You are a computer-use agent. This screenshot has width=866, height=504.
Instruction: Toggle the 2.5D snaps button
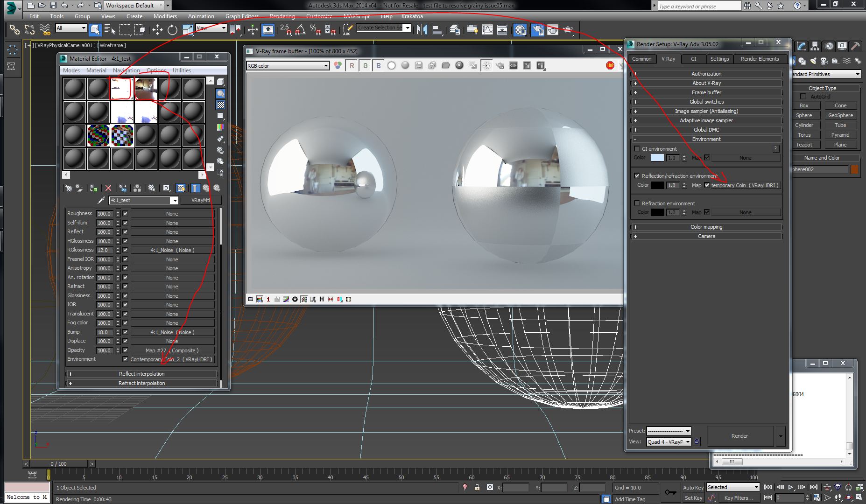pos(286,30)
